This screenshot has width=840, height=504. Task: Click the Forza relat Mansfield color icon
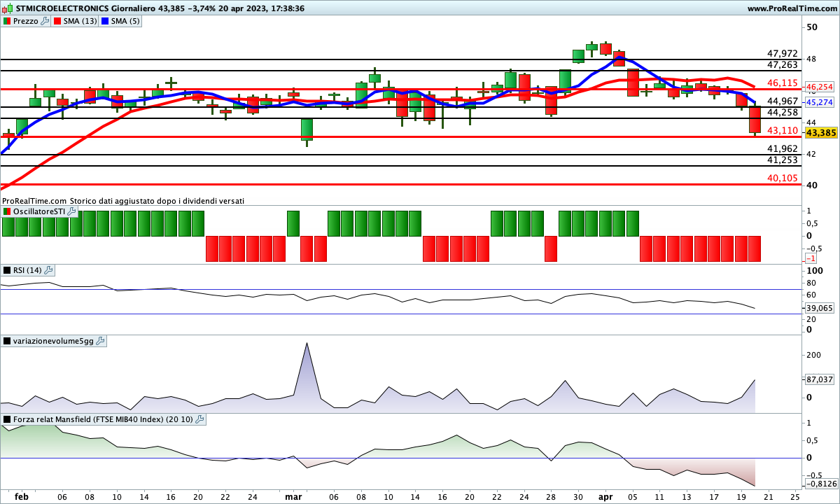point(7,419)
